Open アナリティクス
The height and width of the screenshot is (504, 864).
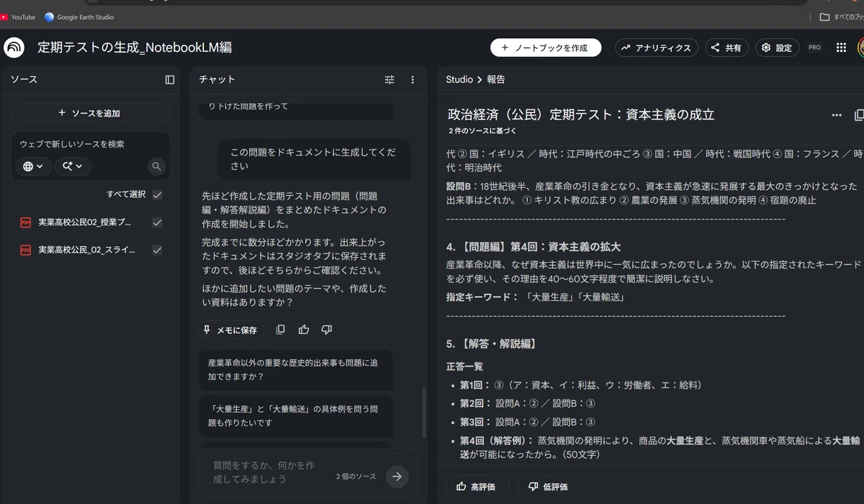(x=657, y=48)
